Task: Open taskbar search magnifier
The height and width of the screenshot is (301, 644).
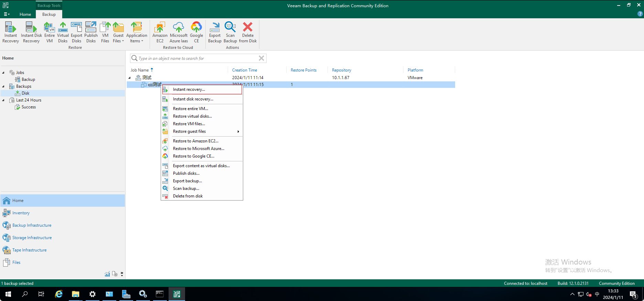Action: (x=25, y=294)
